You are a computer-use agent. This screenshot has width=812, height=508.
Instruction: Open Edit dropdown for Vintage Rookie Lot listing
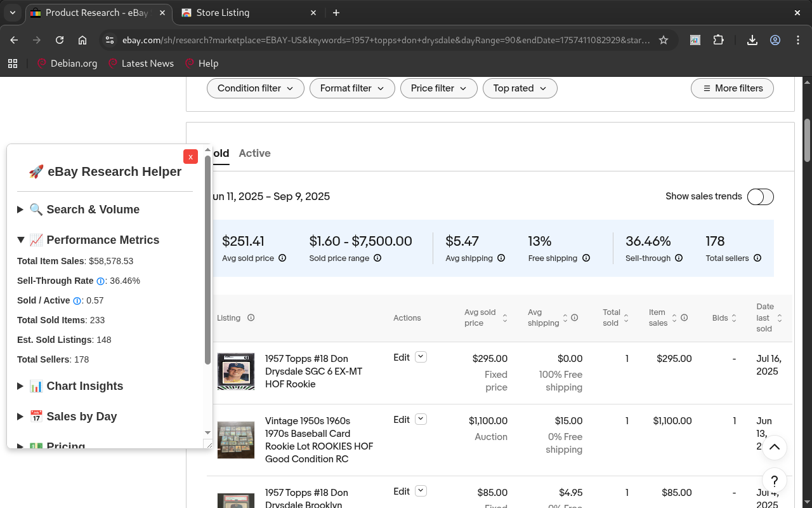point(421,419)
